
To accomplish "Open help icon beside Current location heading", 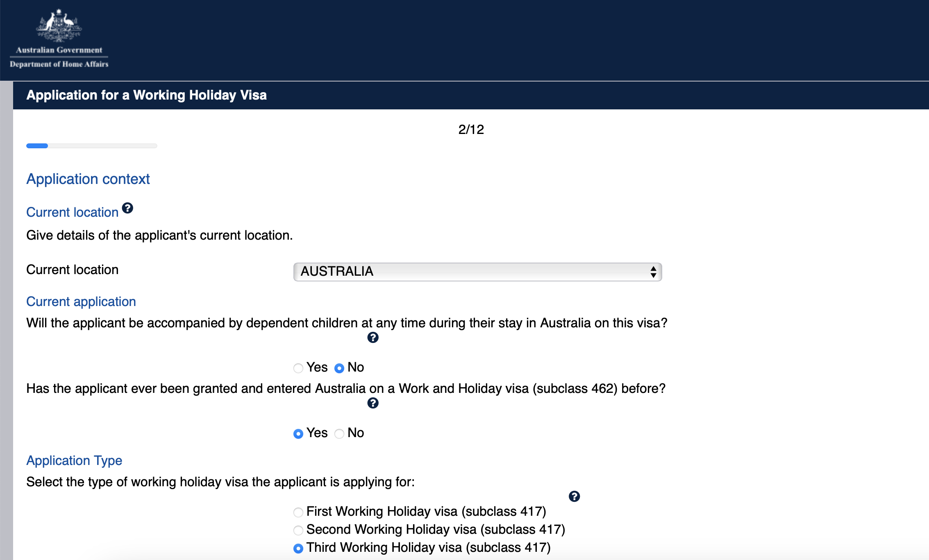I will 127,208.
